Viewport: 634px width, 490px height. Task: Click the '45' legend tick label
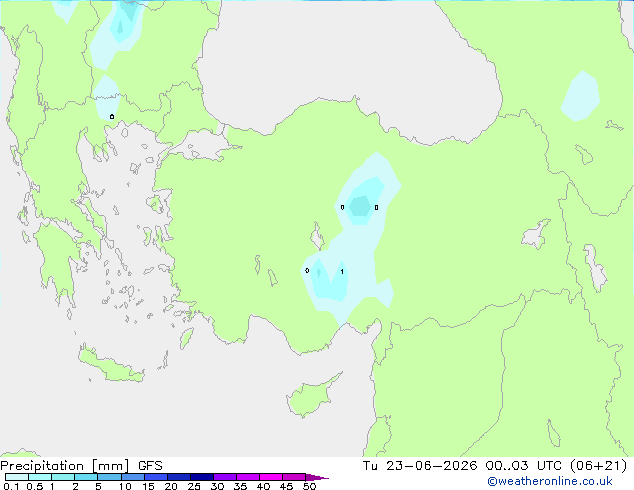[286, 486]
